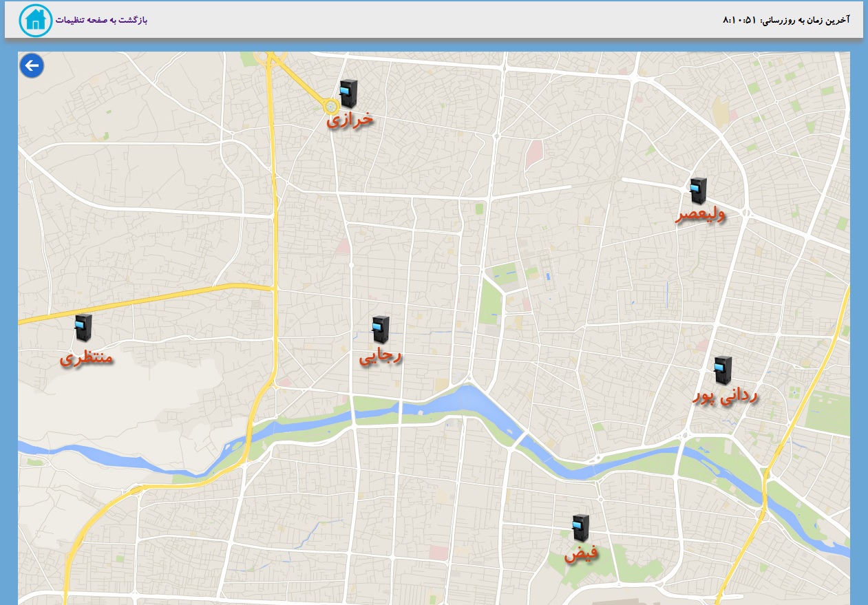Click the رجایی station label
This screenshot has width=868, height=605.
pyautogui.click(x=380, y=357)
